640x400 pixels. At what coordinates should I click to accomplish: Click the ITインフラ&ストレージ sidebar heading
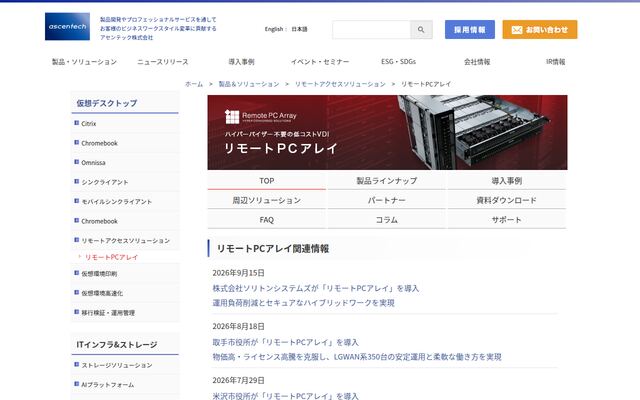(x=117, y=345)
